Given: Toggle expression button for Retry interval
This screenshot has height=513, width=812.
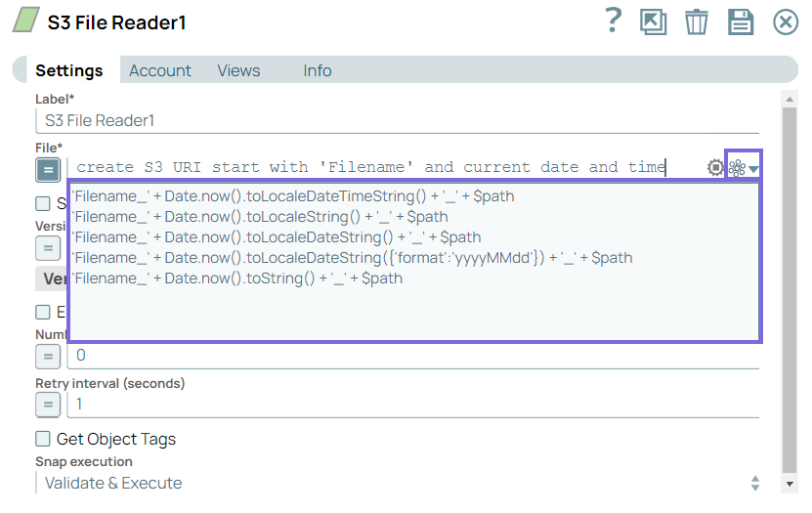Looking at the screenshot, I should click(48, 405).
